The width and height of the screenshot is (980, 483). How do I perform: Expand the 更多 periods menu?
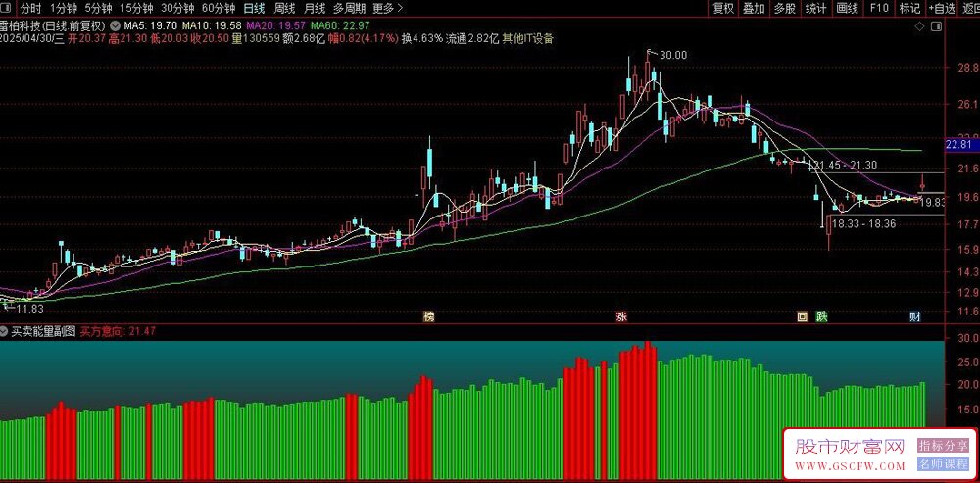click(387, 8)
